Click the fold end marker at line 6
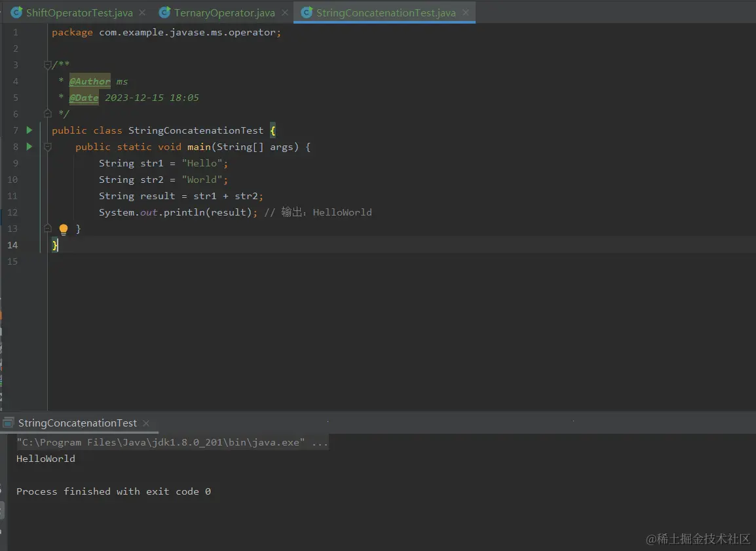 click(x=47, y=114)
